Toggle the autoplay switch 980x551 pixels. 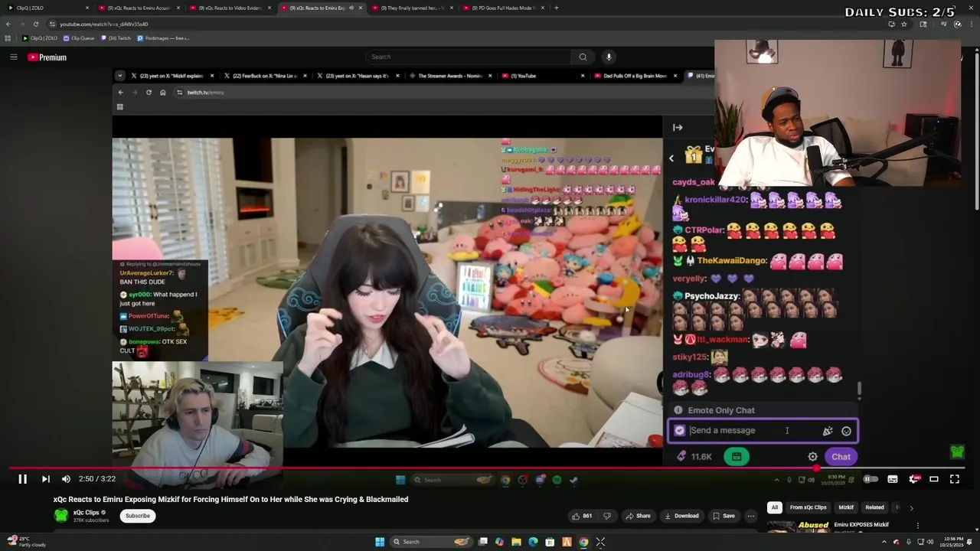pos(871,479)
